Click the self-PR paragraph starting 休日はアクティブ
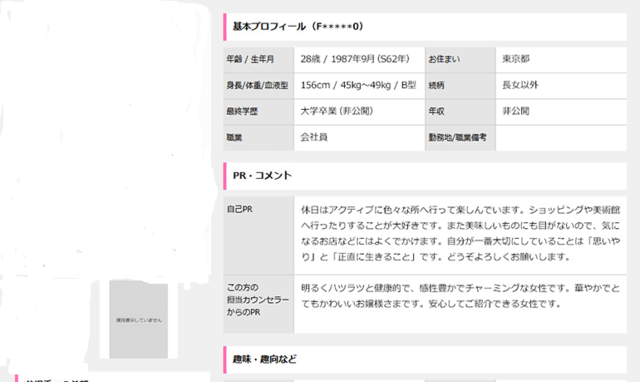Screen dimensions: 640x382 point(460,233)
